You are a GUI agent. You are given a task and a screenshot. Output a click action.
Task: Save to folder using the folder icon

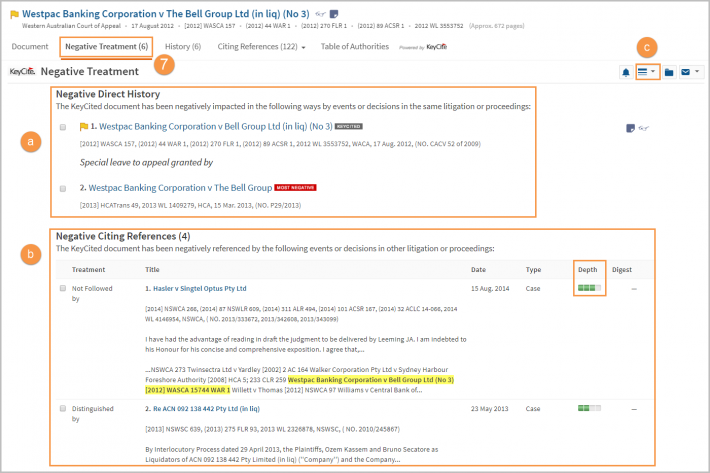pyautogui.click(x=669, y=72)
